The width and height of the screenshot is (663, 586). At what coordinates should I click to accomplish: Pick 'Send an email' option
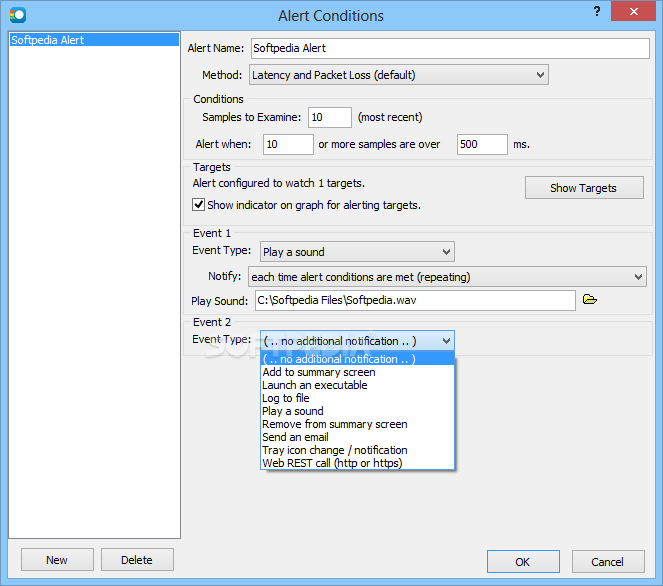(357, 437)
